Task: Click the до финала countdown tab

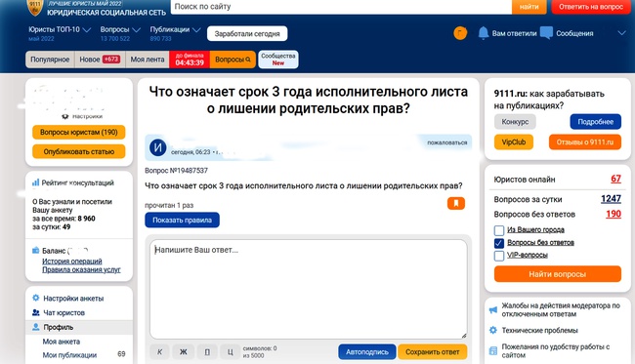Action: 190,60
